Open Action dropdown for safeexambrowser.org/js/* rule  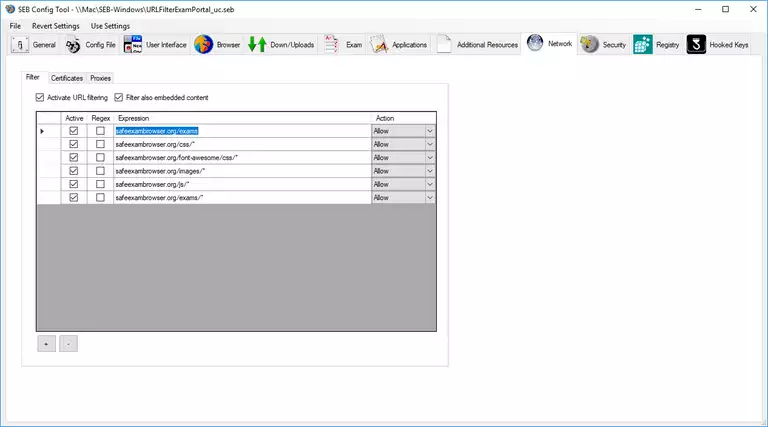(430, 184)
